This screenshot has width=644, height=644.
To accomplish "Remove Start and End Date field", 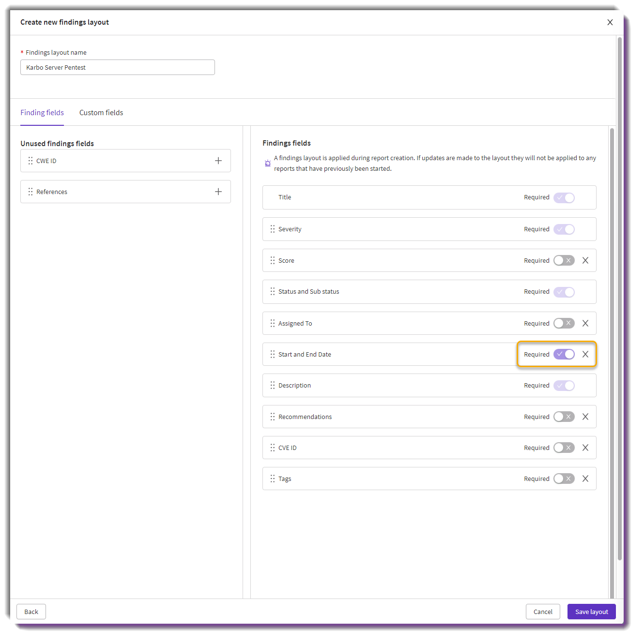I will click(x=585, y=354).
